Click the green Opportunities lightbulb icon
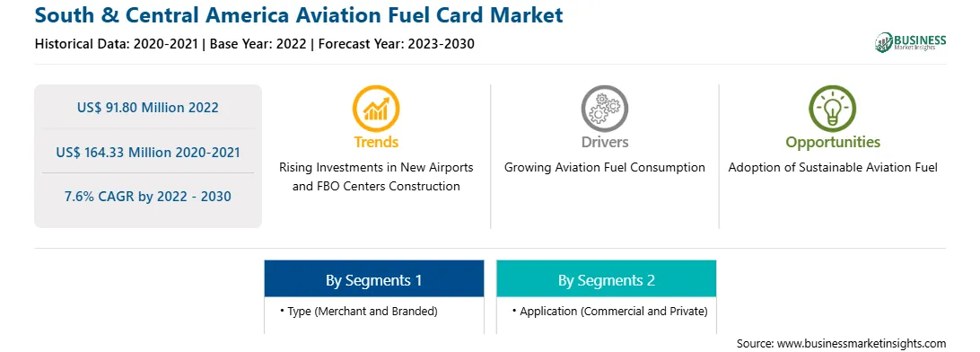 click(x=833, y=108)
